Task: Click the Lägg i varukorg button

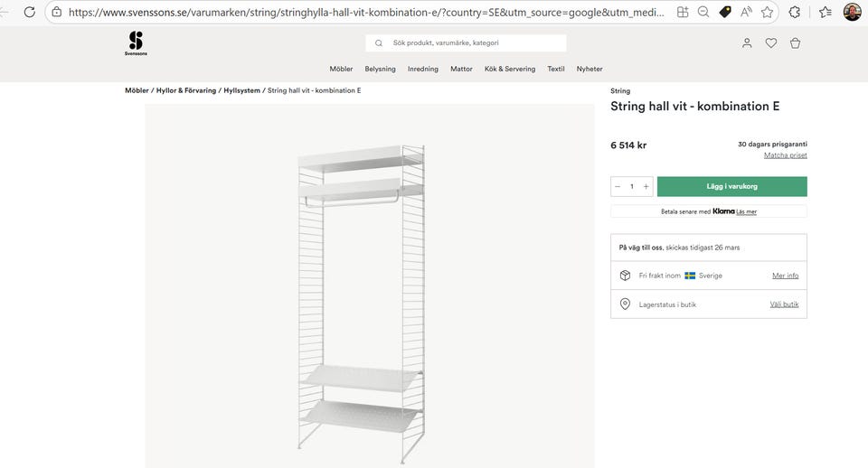Action: 731,187
